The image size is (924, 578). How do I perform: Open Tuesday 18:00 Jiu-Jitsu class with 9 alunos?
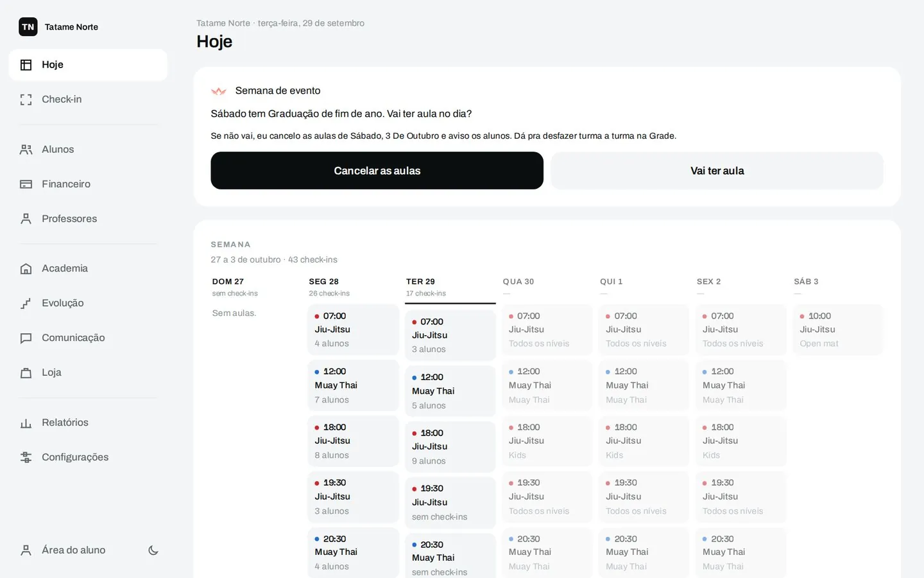pos(450,447)
